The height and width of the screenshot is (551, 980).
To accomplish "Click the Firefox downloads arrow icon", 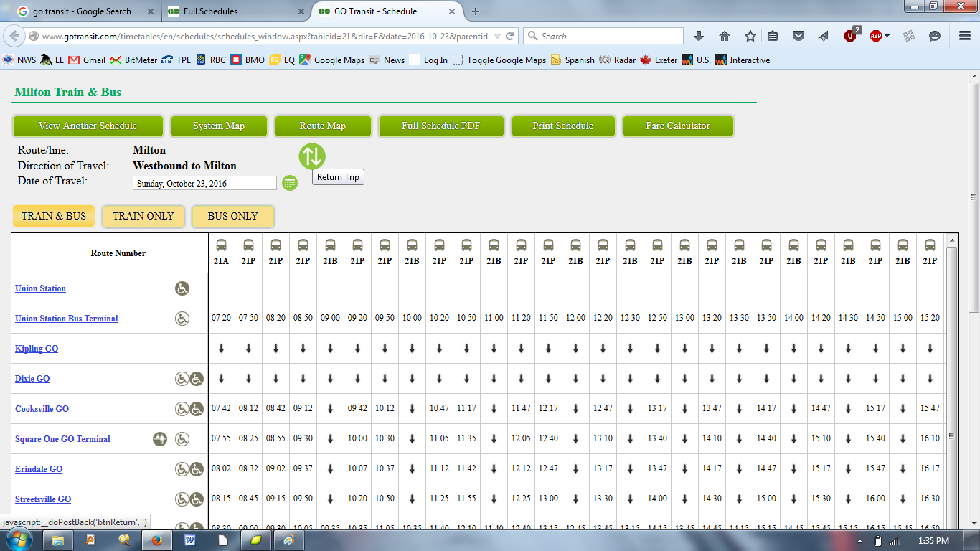I will [x=699, y=36].
